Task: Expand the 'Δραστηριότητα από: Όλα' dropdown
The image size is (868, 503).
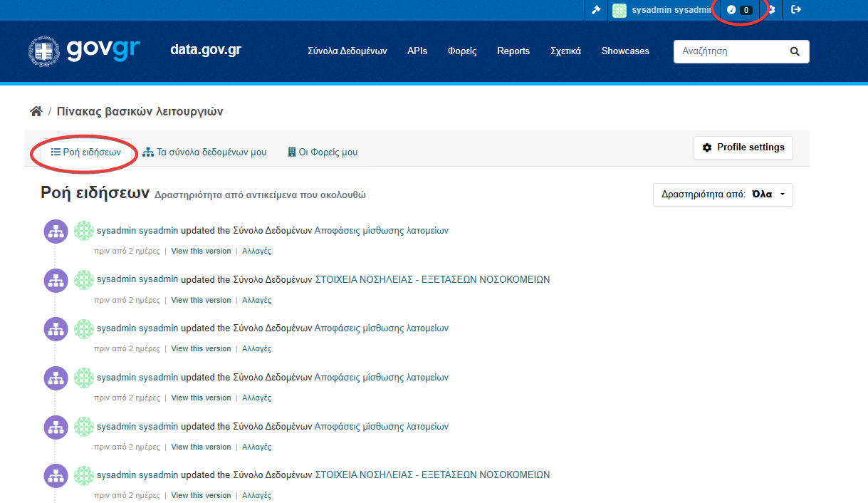Action: 722,195
